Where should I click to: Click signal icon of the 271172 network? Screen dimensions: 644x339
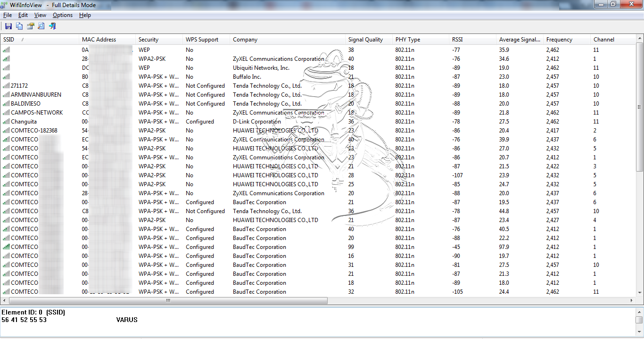(x=6, y=86)
